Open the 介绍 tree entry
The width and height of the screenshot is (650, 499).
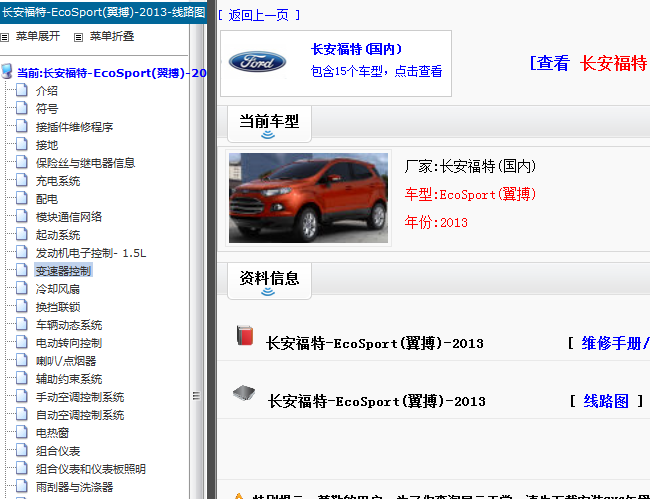[x=46, y=91]
